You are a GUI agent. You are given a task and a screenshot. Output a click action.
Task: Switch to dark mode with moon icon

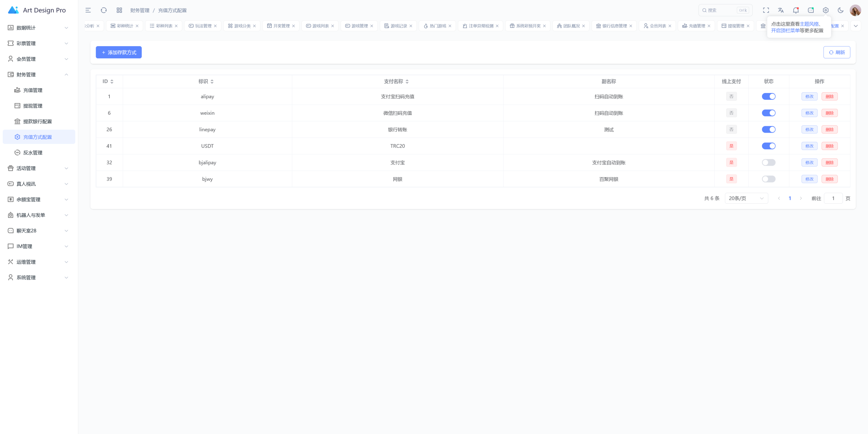pos(841,10)
